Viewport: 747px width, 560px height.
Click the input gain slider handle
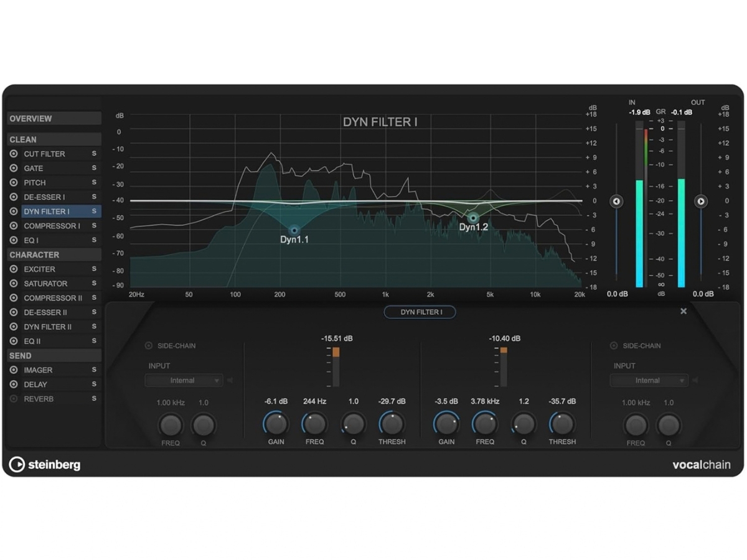[x=616, y=201]
